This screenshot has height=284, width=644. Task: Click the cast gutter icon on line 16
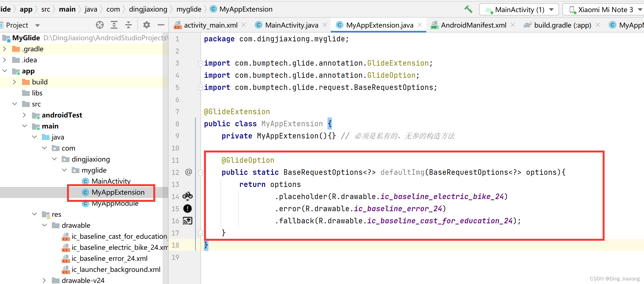coord(187,221)
